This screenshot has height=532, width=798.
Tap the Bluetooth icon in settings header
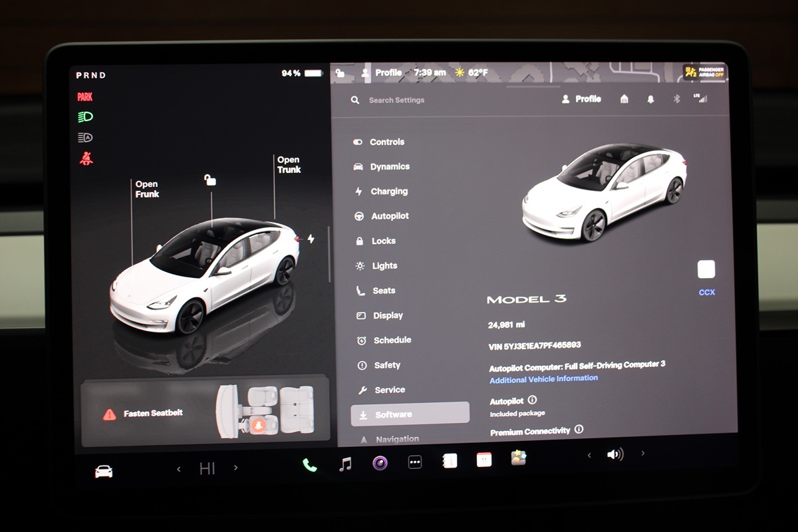pos(677,98)
